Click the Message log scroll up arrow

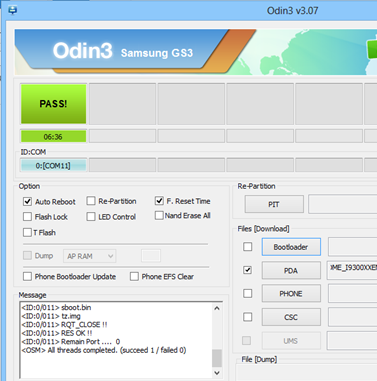pos(217,308)
